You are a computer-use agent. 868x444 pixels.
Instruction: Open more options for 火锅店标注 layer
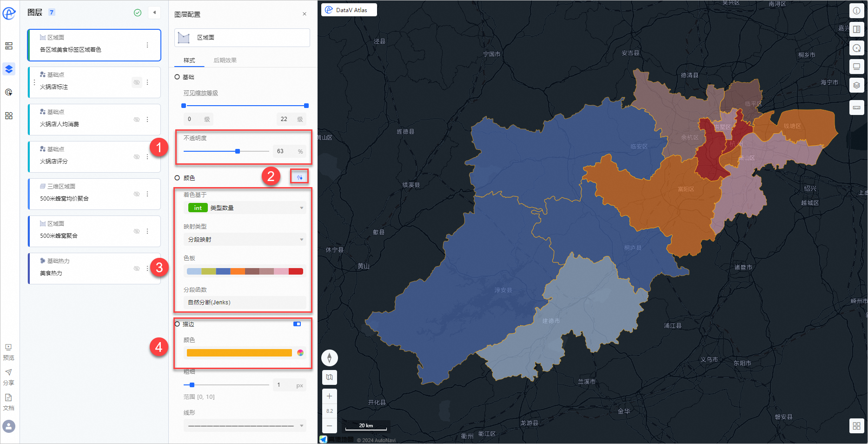click(147, 82)
